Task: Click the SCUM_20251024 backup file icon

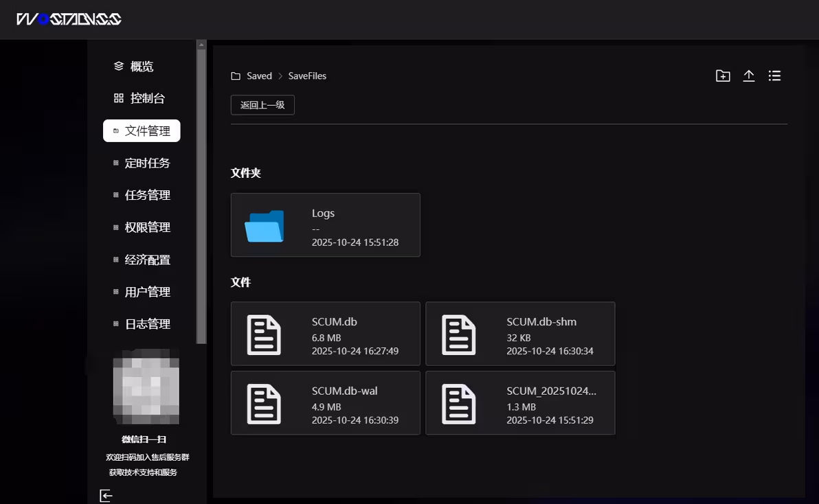Action: point(458,404)
